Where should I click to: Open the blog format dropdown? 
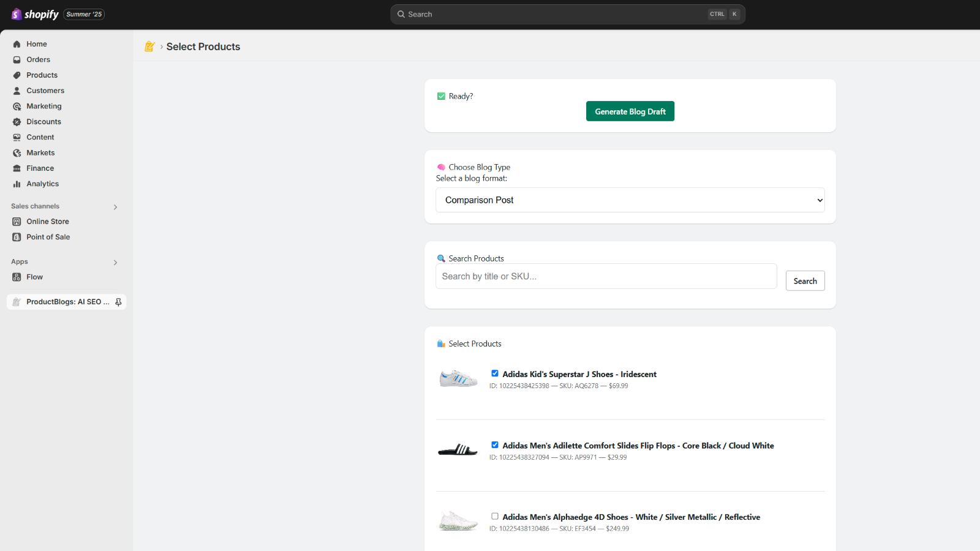click(630, 200)
